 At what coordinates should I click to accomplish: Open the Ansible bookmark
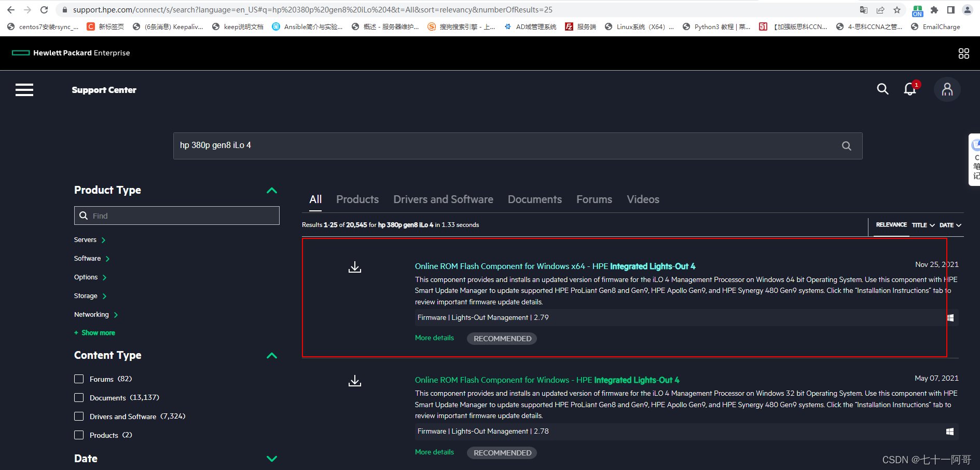(307, 26)
